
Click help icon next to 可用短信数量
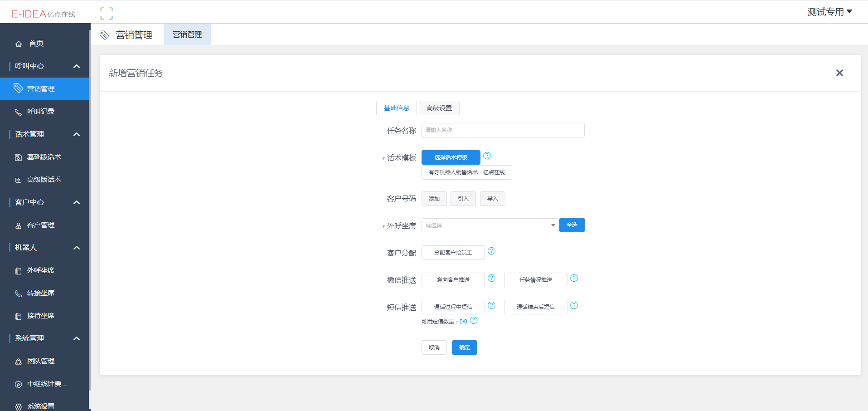tap(474, 320)
